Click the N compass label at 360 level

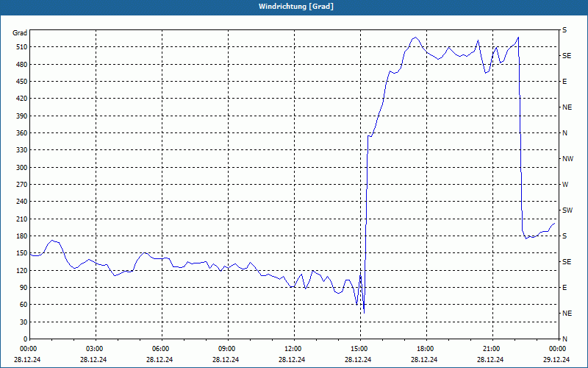coord(565,133)
